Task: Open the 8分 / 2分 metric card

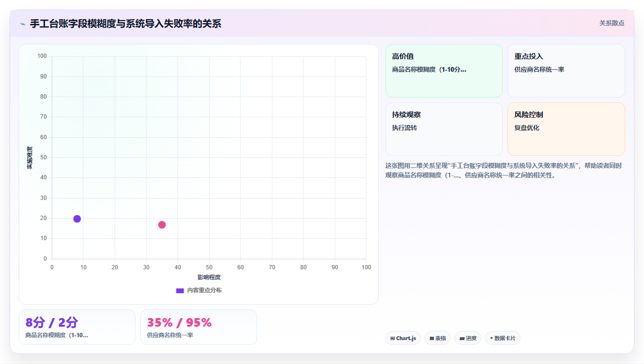Action: (x=77, y=327)
